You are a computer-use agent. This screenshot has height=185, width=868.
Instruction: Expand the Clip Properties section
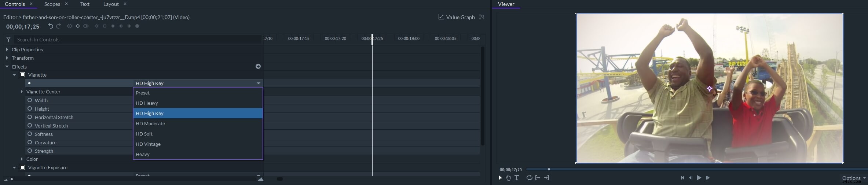[7, 49]
